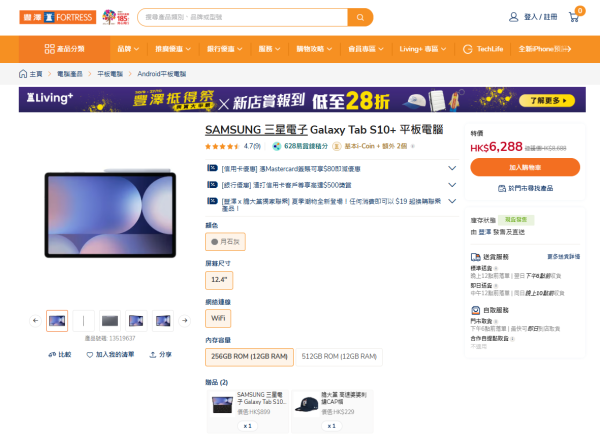Viewport: 600px width, 440px height.
Task: Select the fourth product thumbnail
Action: click(136, 321)
